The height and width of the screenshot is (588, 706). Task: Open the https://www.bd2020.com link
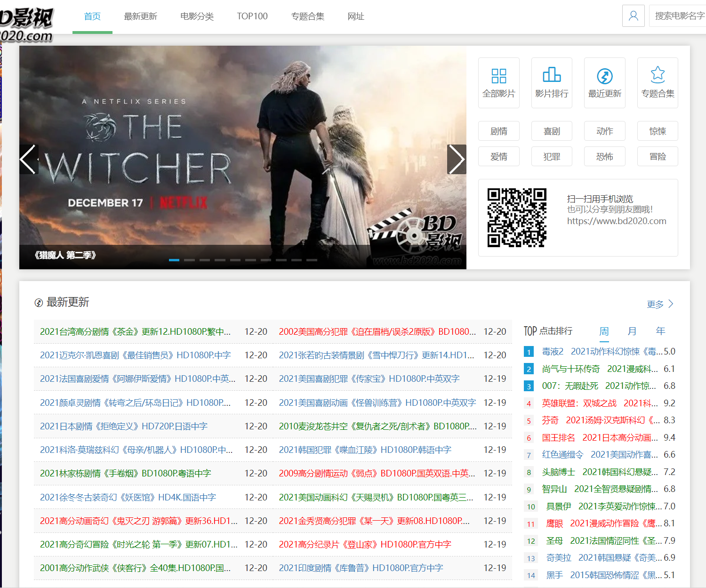tap(617, 221)
